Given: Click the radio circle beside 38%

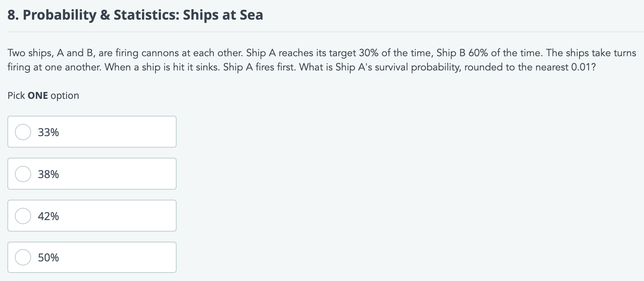Looking at the screenshot, I should 23,174.
